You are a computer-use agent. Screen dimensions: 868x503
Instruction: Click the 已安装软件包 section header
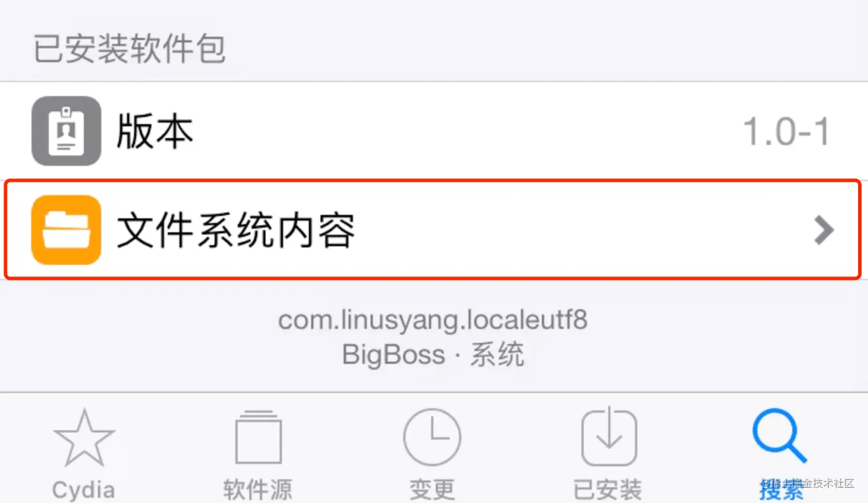point(129,48)
